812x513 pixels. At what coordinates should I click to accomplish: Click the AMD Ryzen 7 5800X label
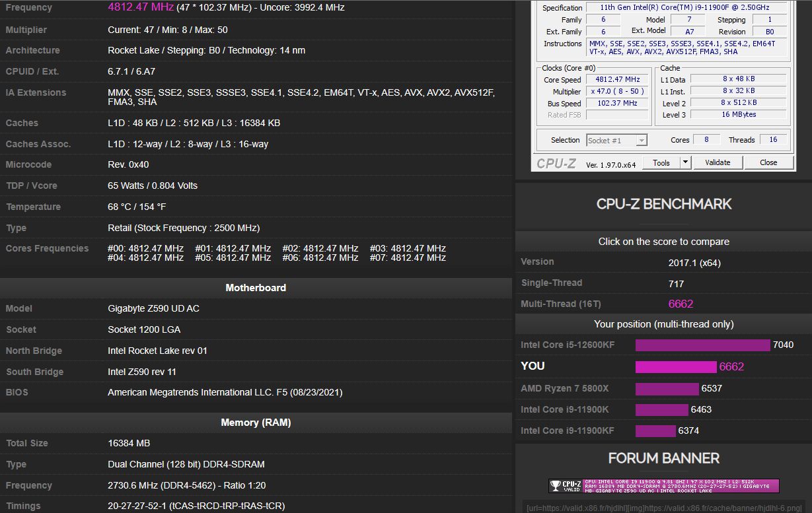pos(565,388)
